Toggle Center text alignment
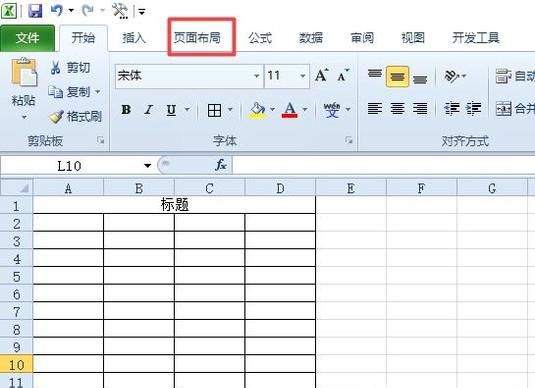This screenshot has width=535, height=388. click(x=397, y=109)
